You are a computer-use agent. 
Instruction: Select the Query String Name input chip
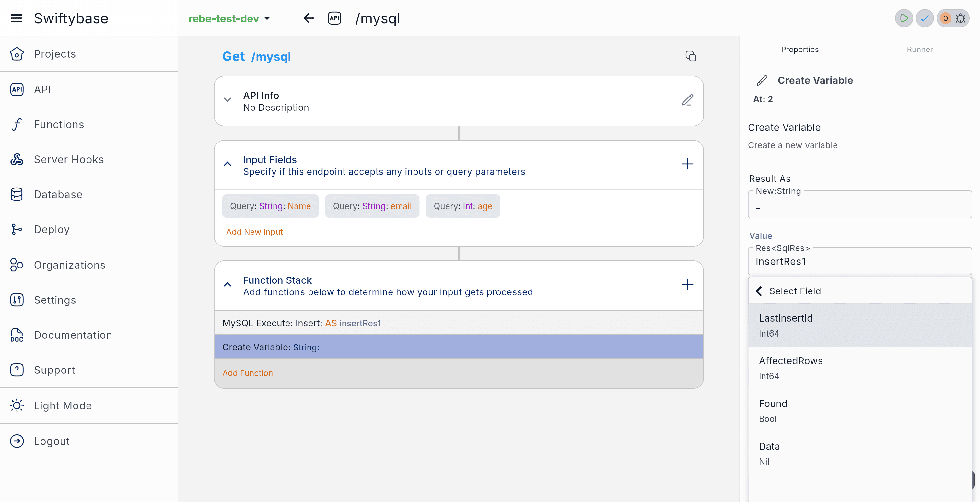pos(271,206)
